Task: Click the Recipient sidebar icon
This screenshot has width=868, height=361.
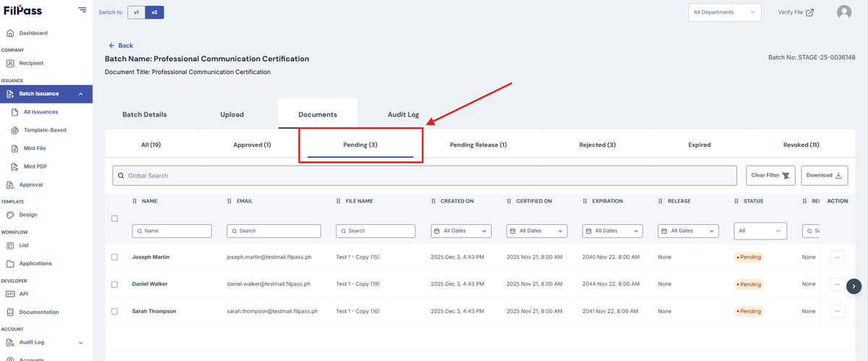Action: tap(10, 63)
